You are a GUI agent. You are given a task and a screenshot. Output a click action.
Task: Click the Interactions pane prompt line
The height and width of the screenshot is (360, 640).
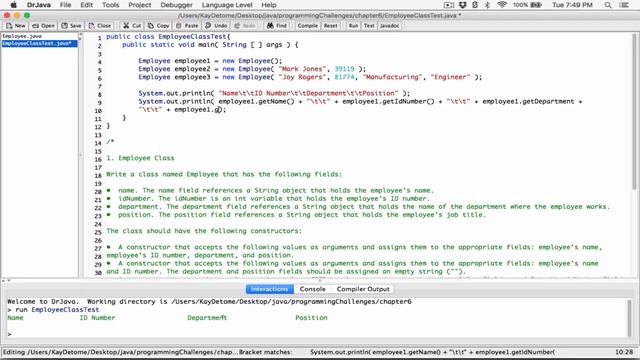click(316, 334)
